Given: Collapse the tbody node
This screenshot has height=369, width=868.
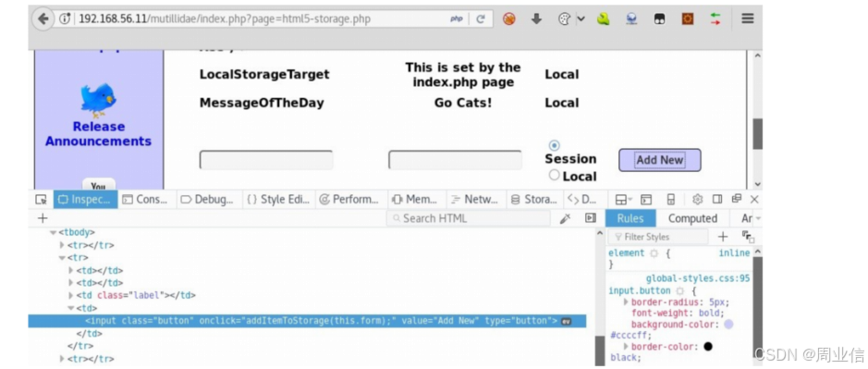Looking at the screenshot, I should tap(53, 233).
